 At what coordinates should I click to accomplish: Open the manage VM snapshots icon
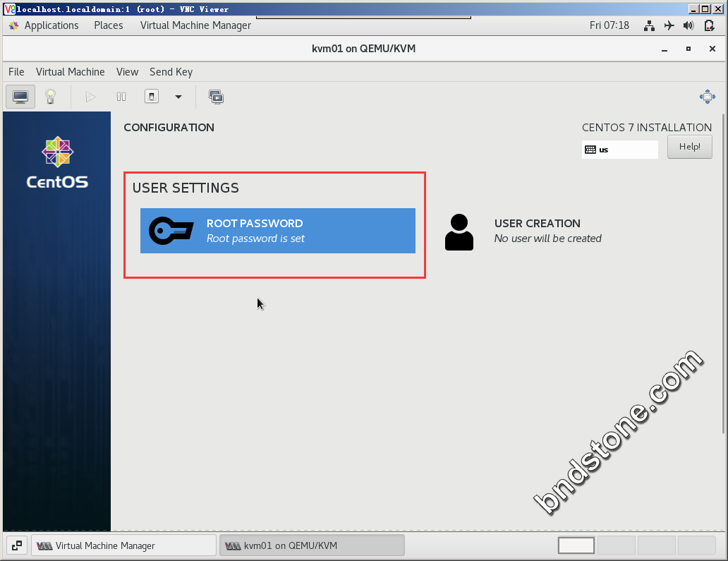click(217, 97)
